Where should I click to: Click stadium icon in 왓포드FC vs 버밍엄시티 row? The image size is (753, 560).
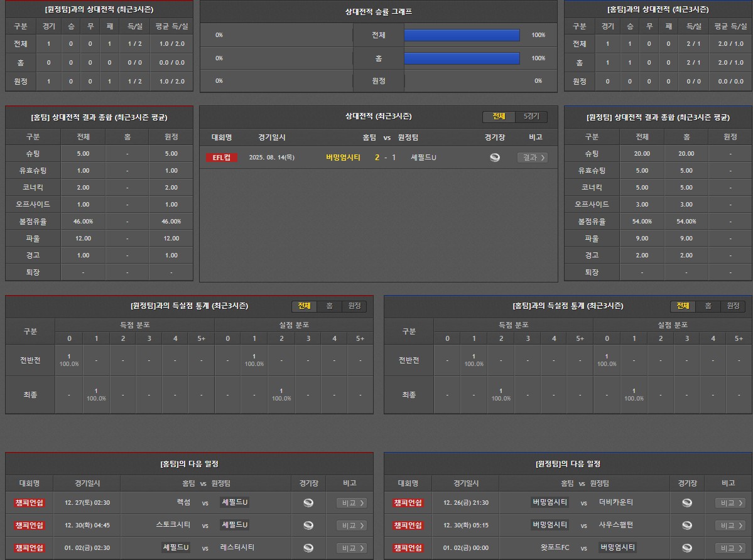click(x=686, y=548)
